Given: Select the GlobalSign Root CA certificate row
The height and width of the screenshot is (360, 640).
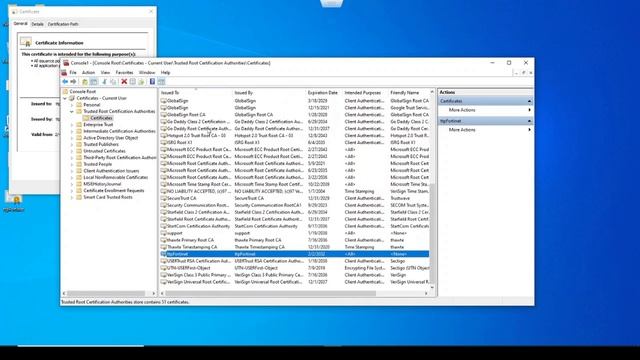Looking at the screenshot, I should click(294, 115).
